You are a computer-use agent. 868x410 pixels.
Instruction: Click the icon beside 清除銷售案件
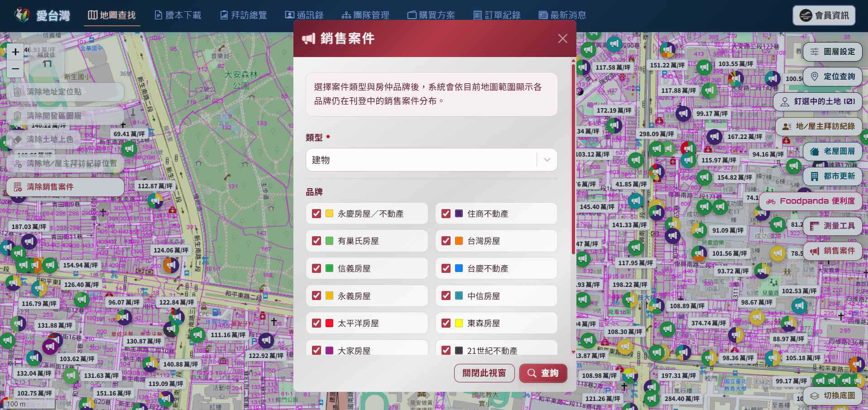(18, 187)
